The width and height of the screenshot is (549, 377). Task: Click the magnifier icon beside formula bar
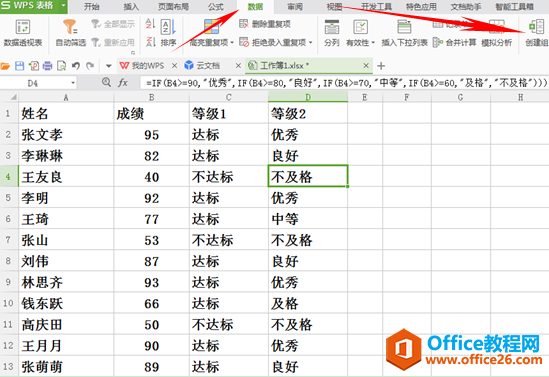pyautogui.click(x=106, y=82)
